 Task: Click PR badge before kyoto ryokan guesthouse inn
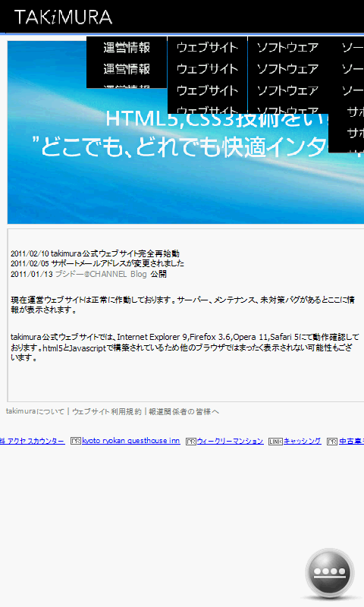[x=75, y=441]
